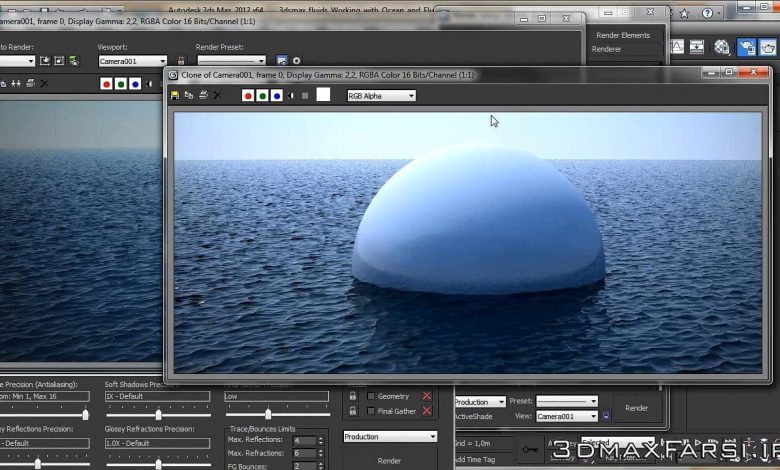
Task: Open Environment and Effects dialog icon
Action: pyautogui.click(x=296, y=61)
